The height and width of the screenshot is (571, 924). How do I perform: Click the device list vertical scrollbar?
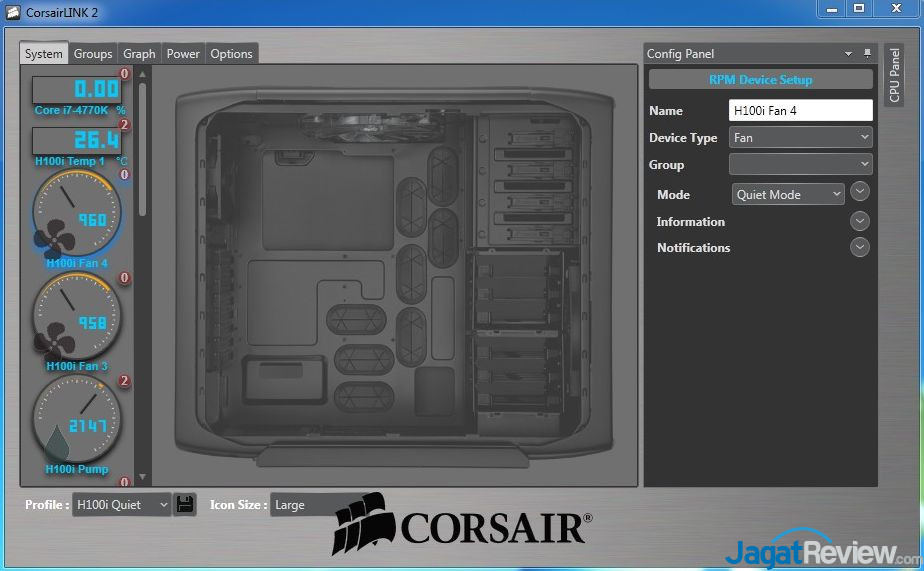[142, 150]
